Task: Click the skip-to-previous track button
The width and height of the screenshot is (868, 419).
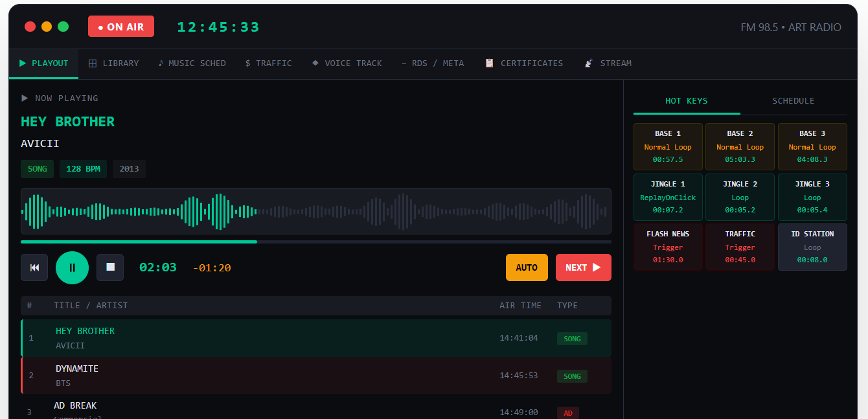Action: point(34,267)
